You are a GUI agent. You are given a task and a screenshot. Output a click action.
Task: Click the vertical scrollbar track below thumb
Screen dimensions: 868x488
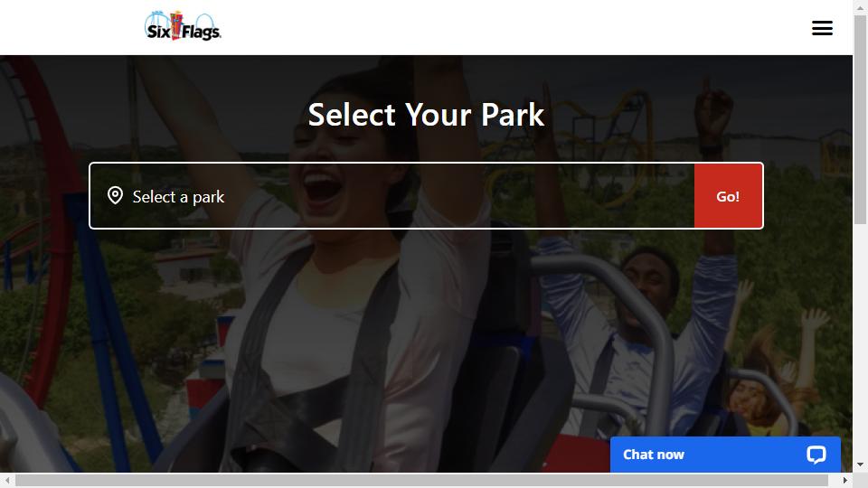[860, 341]
